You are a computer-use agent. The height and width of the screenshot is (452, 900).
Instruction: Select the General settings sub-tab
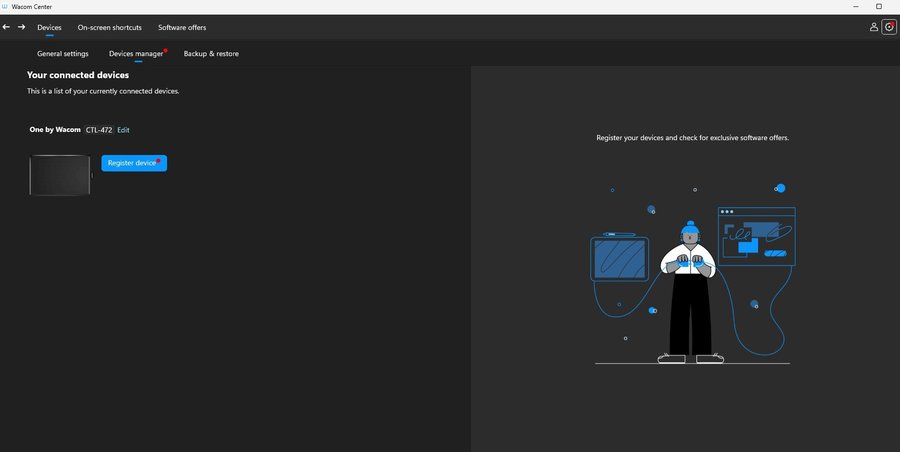[63, 53]
